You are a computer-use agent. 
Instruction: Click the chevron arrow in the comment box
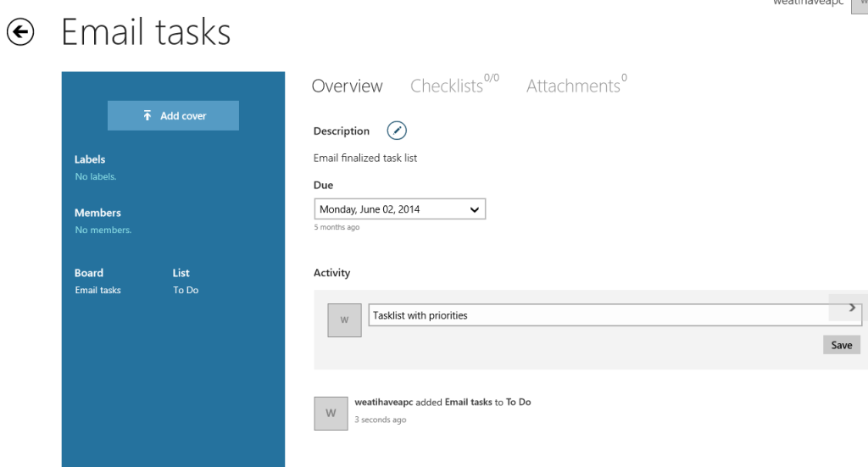[852, 307]
